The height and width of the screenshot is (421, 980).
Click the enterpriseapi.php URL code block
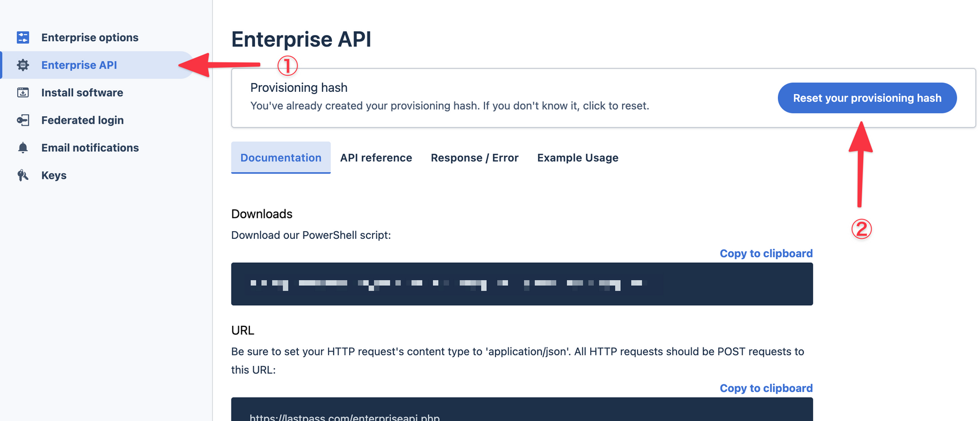pyautogui.click(x=522, y=409)
